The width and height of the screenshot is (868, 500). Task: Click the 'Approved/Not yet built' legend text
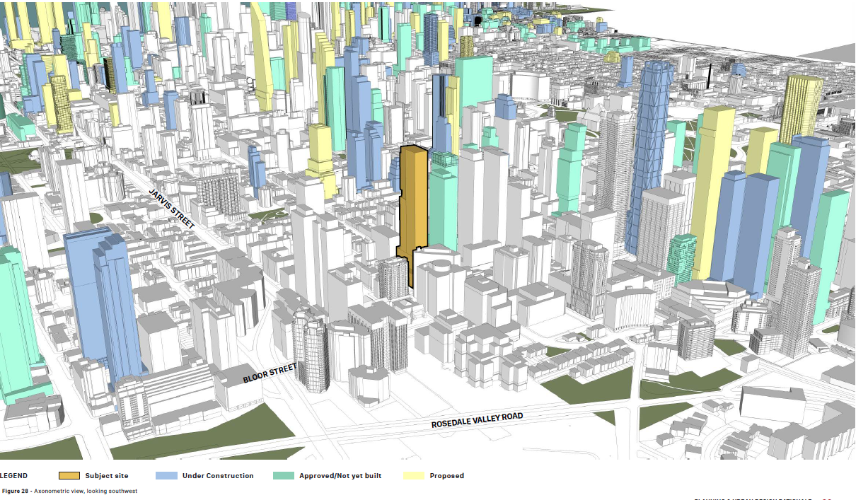(340, 476)
